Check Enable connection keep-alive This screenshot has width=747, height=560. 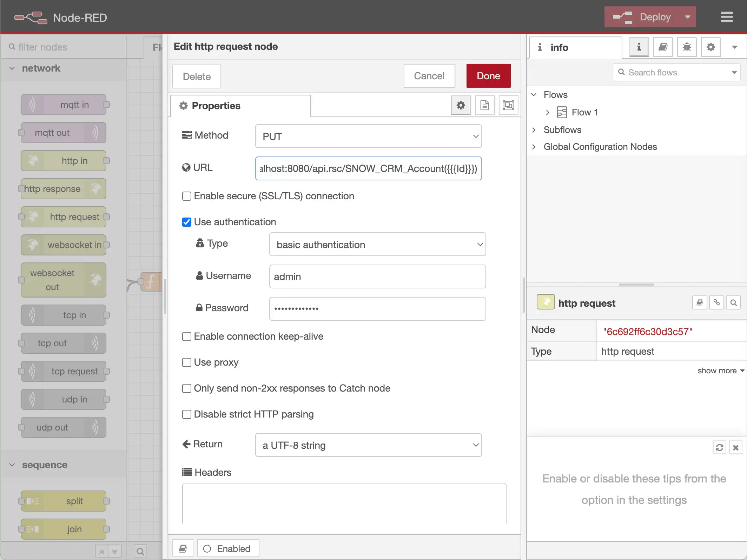coord(186,336)
